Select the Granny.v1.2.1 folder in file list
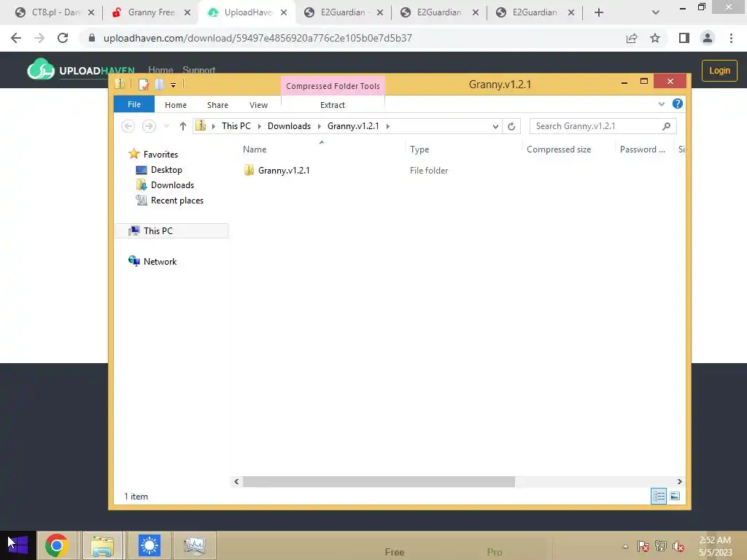 pos(284,171)
